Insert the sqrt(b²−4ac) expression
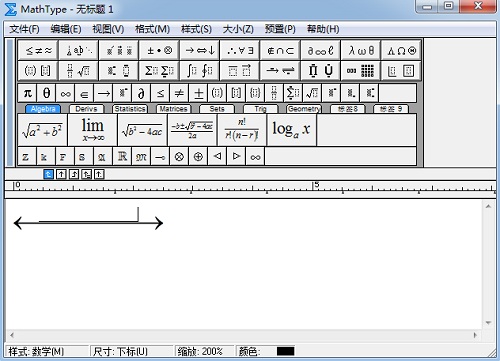The height and width of the screenshot is (361, 500). [x=142, y=130]
